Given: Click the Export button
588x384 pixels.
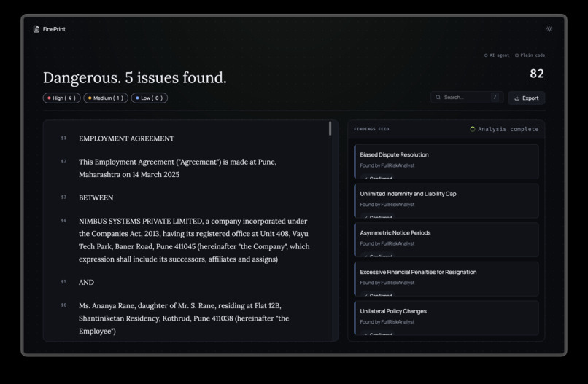Looking at the screenshot, I should [x=527, y=98].
